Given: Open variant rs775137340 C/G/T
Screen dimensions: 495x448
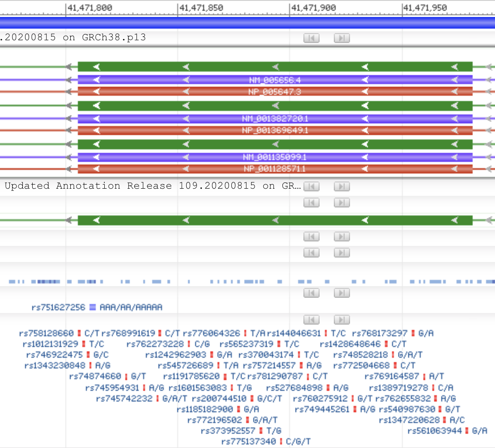Looking at the screenshot, I should 249,442.
